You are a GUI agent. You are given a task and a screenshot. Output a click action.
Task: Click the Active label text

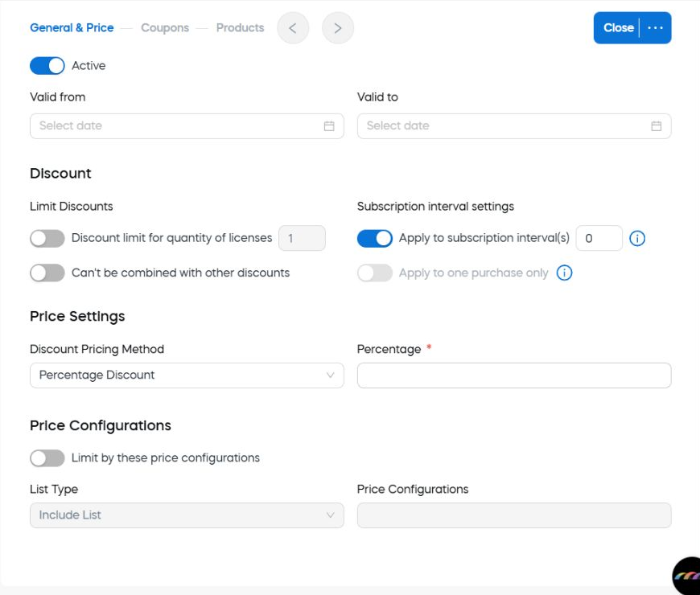point(89,66)
